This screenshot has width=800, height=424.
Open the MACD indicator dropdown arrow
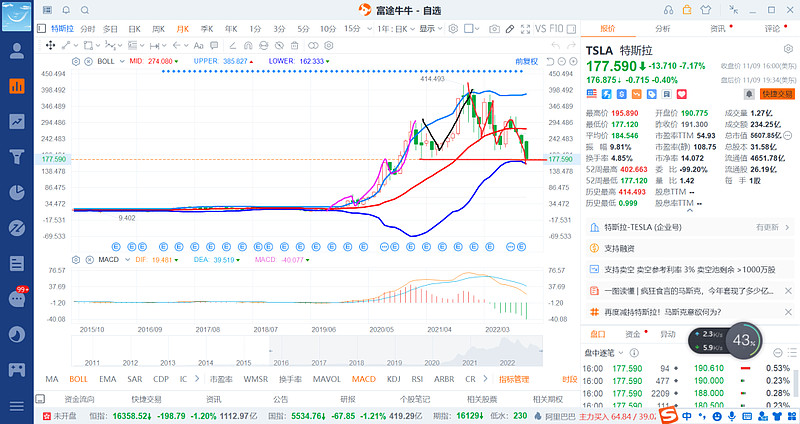tap(128, 260)
